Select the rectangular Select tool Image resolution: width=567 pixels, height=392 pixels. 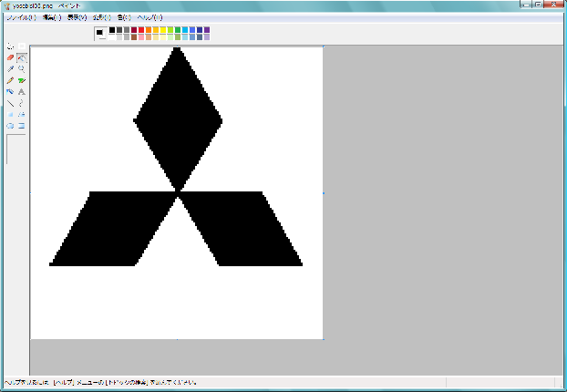(x=22, y=46)
